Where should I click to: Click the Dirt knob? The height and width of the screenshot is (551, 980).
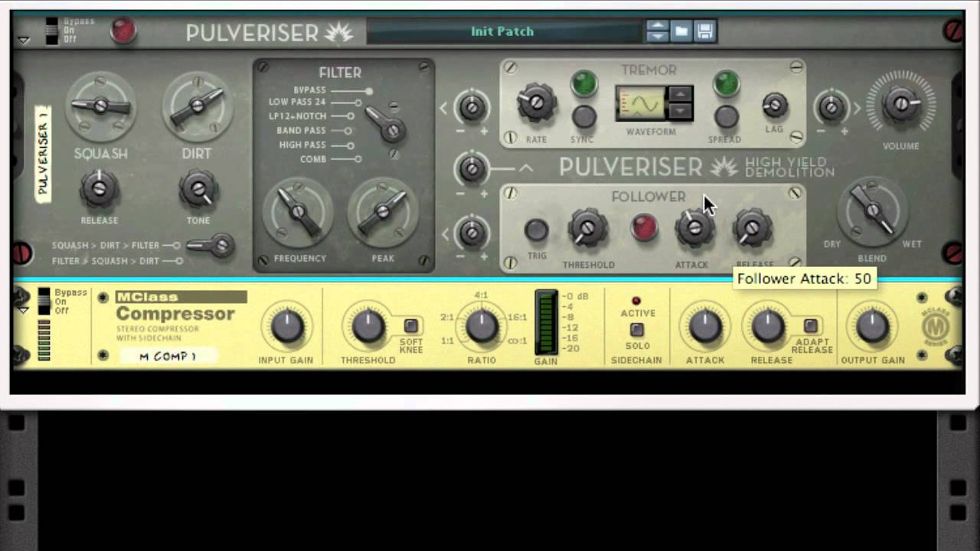click(197, 106)
